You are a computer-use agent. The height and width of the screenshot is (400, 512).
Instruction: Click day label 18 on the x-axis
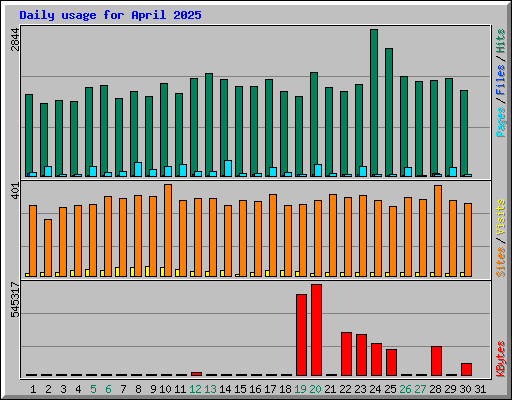[x=285, y=389]
